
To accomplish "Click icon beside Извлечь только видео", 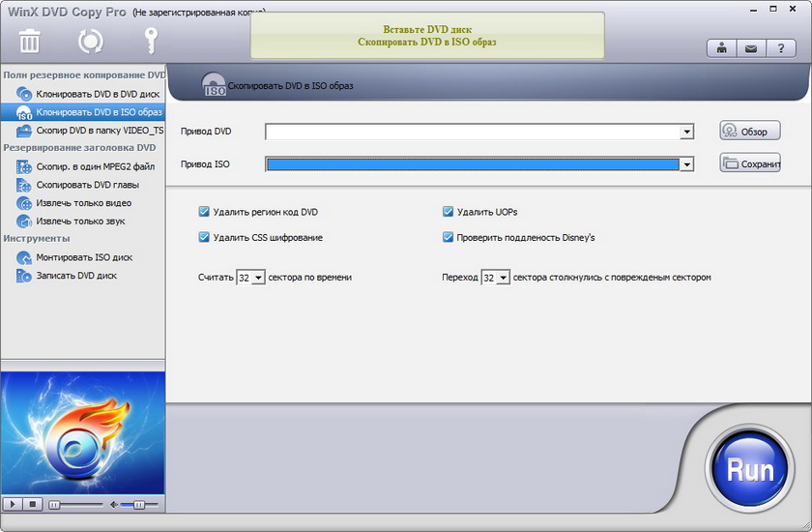I will [24, 203].
